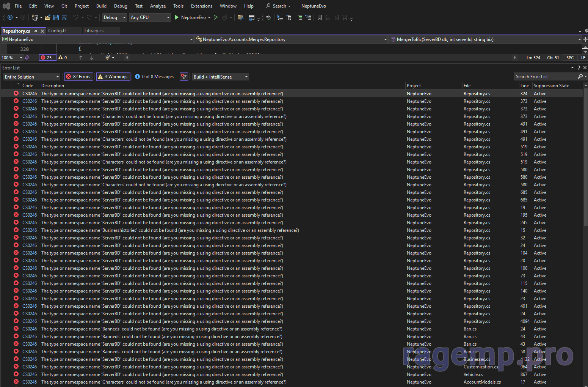Viewport: 588px width, 387px height.
Task: Expand the NeptuneEvo start target dropdown arrow
Action: coord(209,17)
